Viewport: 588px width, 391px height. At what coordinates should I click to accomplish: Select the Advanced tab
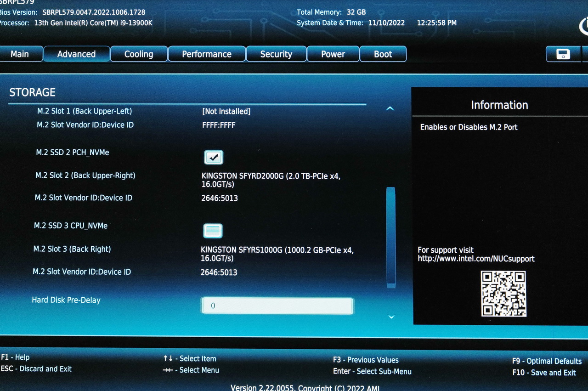76,54
